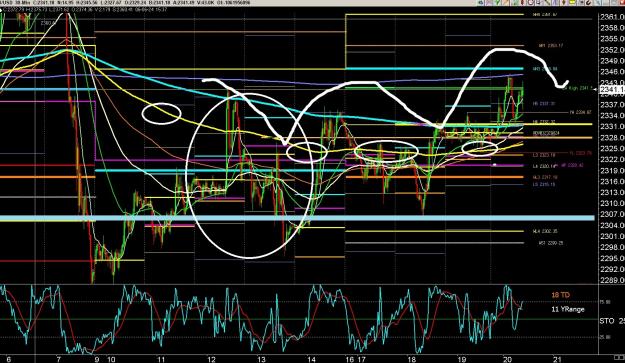Click the green 'High 2341' price label

click(x=578, y=88)
